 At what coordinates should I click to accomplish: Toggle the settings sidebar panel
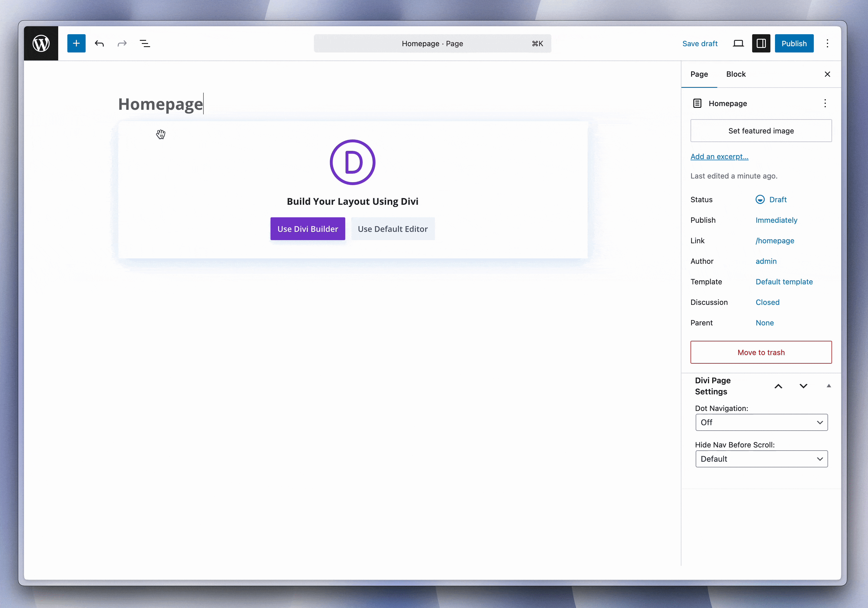point(761,43)
